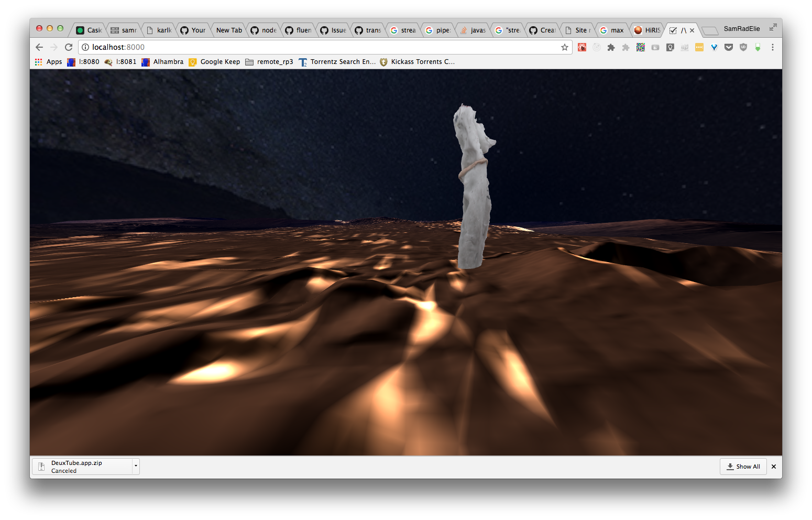Image resolution: width=812 pixels, height=520 pixels.
Task: Open the Torrentz Search Engine bookmark
Action: tap(337, 62)
